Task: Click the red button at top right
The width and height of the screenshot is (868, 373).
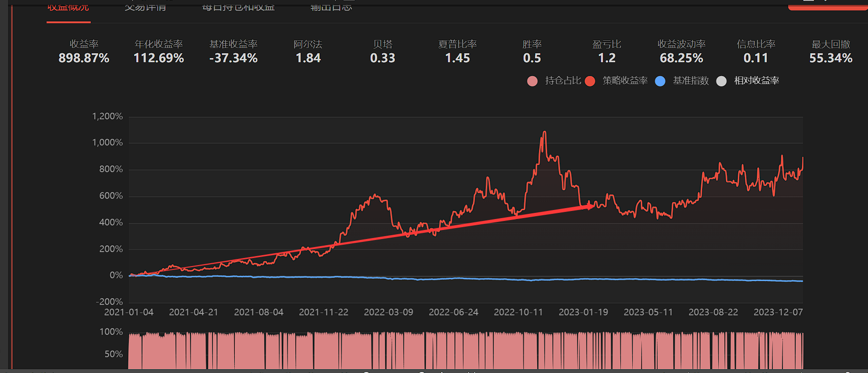Action: pos(827,5)
